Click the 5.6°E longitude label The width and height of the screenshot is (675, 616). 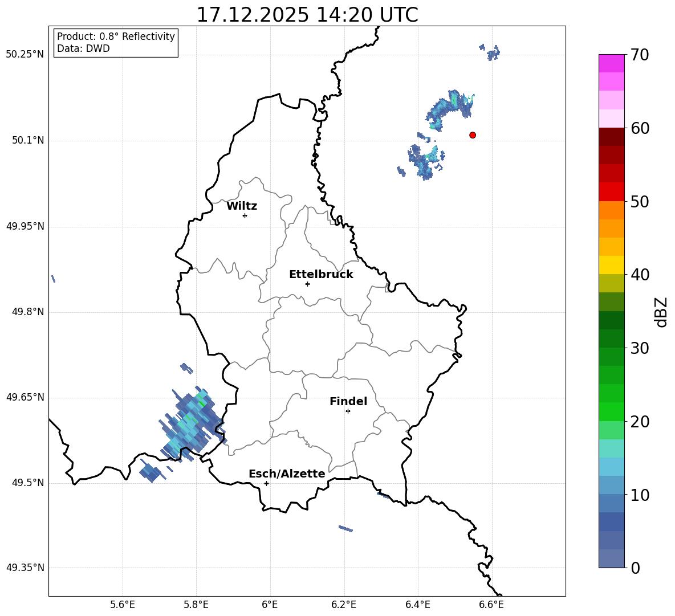(x=123, y=605)
